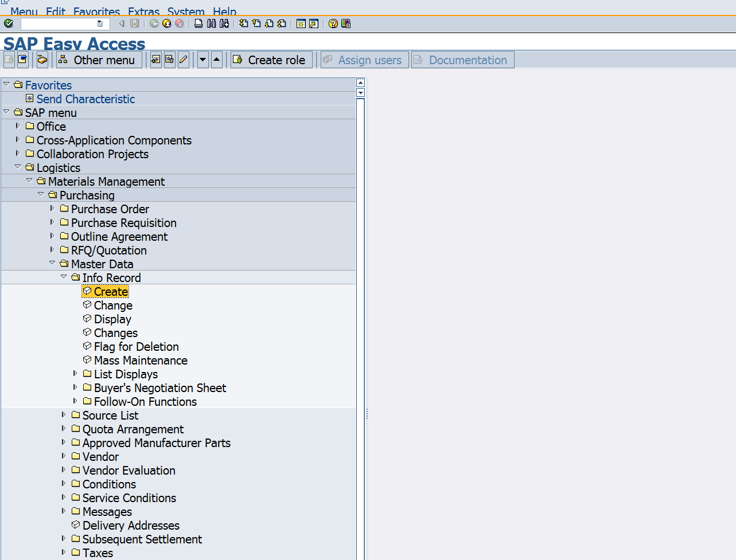The width and height of the screenshot is (736, 560).
Task: Click the Create New Session icon
Action: click(301, 24)
